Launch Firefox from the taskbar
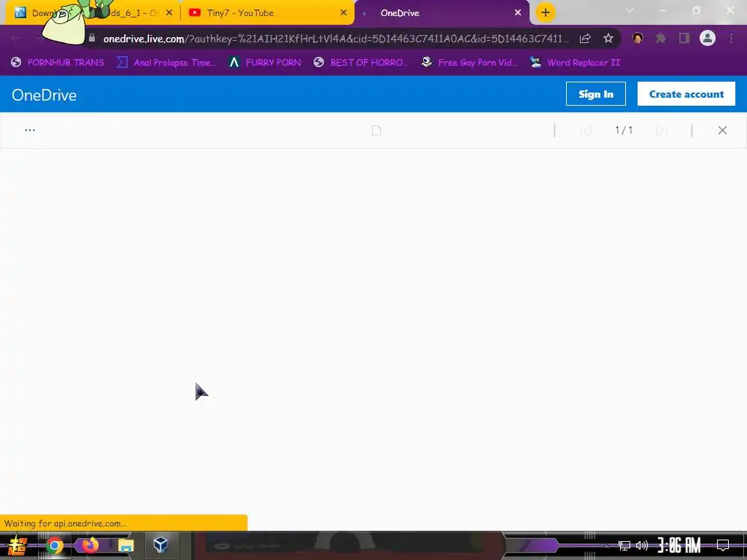The height and width of the screenshot is (560, 747). (x=90, y=545)
